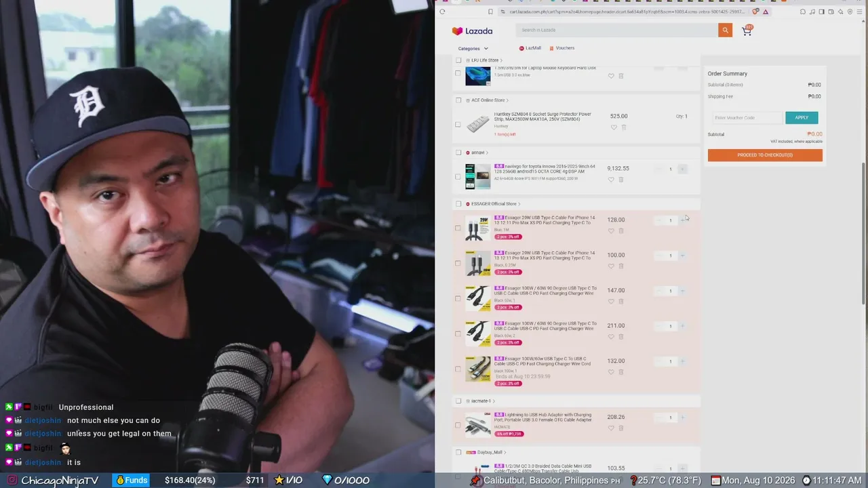Screen dimensions: 868x488
Task: Go to Lazada home via logo
Action: 472,31
